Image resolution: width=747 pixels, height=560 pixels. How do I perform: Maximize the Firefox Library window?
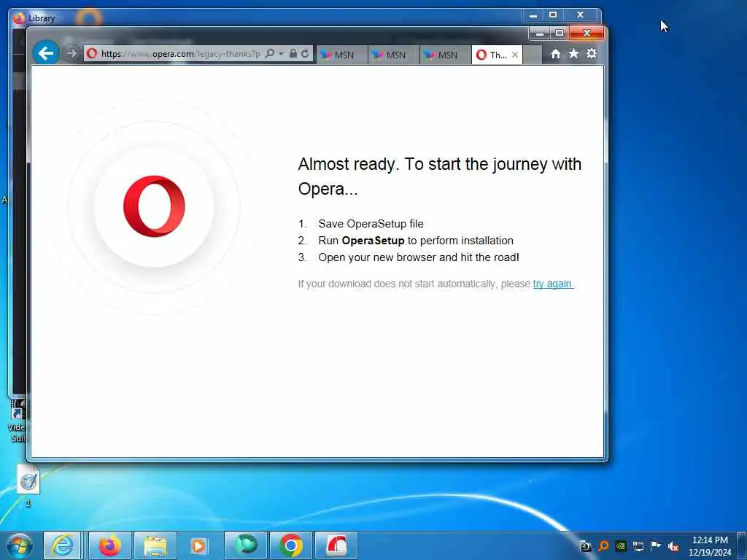pyautogui.click(x=553, y=15)
